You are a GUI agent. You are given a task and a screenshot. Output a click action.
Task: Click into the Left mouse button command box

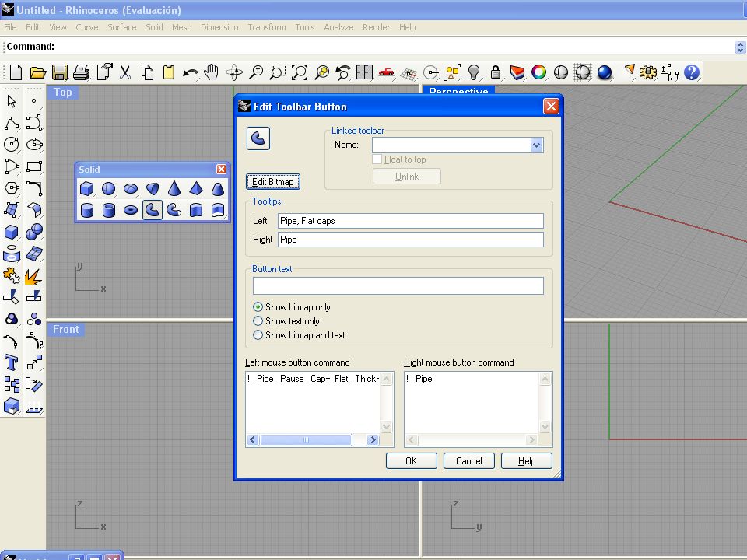[x=314, y=403]
